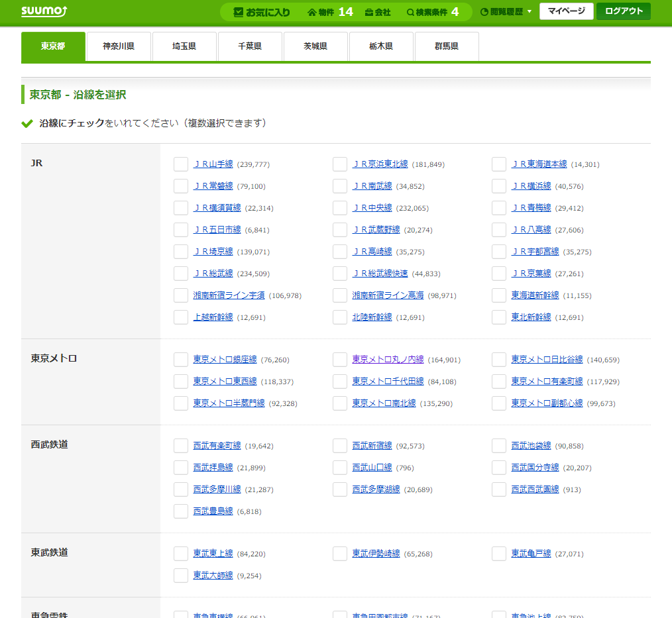Image resolution: width=672 pixels, height=618 pixels.
Task: Check the 東京メトロ副都心線 checkbox
Action: point(499,403)
